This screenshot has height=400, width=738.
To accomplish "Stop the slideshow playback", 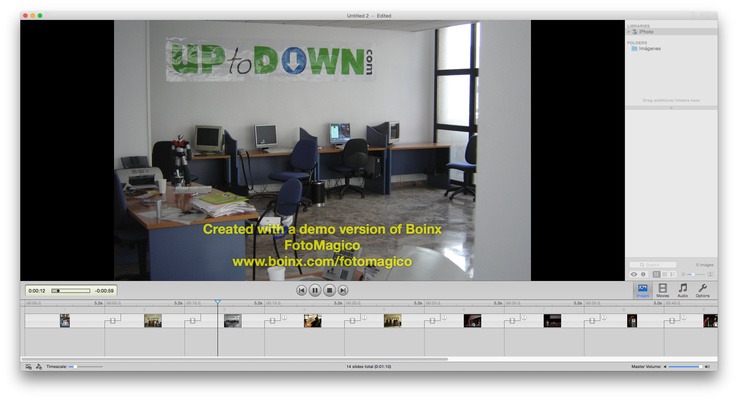I will (329, 290).
